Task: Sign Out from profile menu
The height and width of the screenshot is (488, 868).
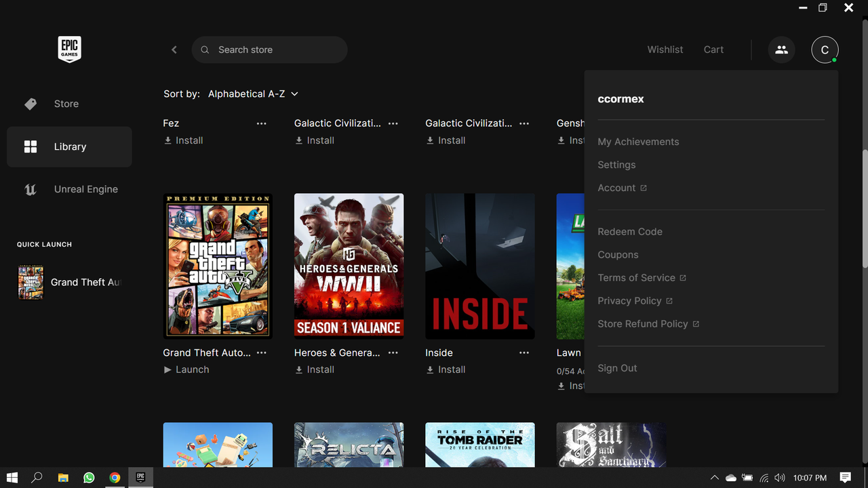Action: (617, 368)
